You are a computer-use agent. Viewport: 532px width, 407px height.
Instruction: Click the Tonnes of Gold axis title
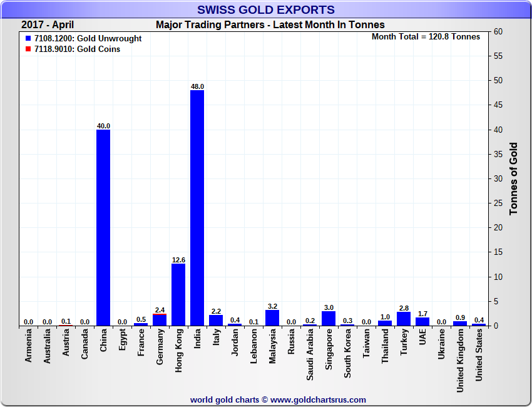coord(513,178)
